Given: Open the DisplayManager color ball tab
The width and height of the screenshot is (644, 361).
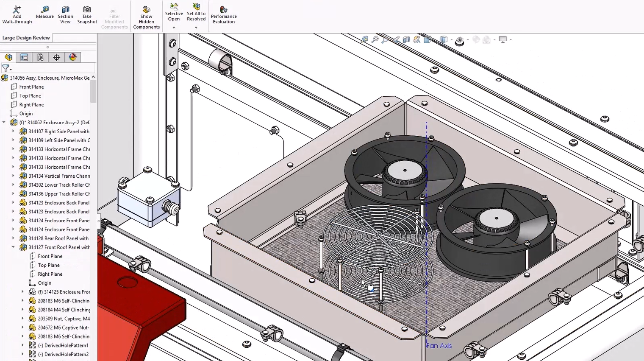Looking at the screenshot, I should click(x=73, y=57).
